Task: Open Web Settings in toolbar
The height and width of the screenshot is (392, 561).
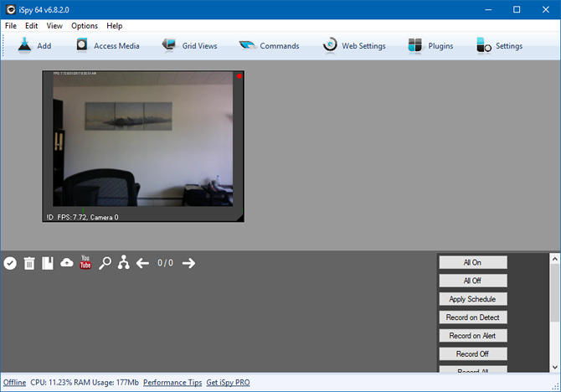Action: click(x=353, y=46)
